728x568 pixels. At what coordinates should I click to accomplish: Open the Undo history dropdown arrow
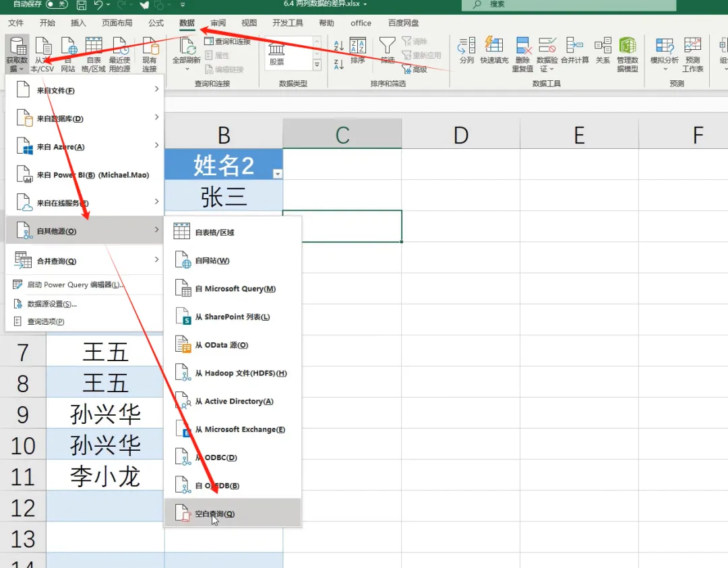click(108, 5)
